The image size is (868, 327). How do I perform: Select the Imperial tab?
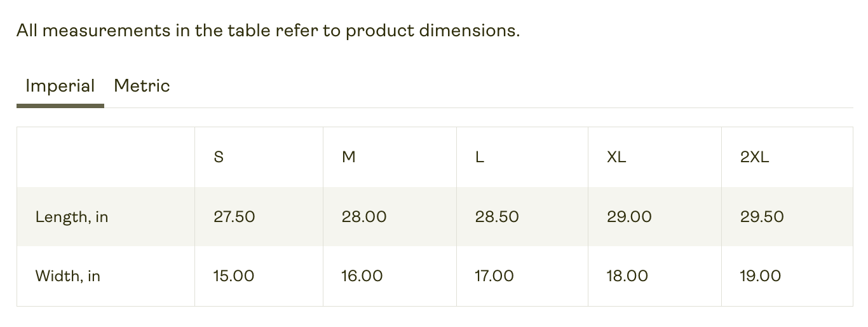[60, 86]
